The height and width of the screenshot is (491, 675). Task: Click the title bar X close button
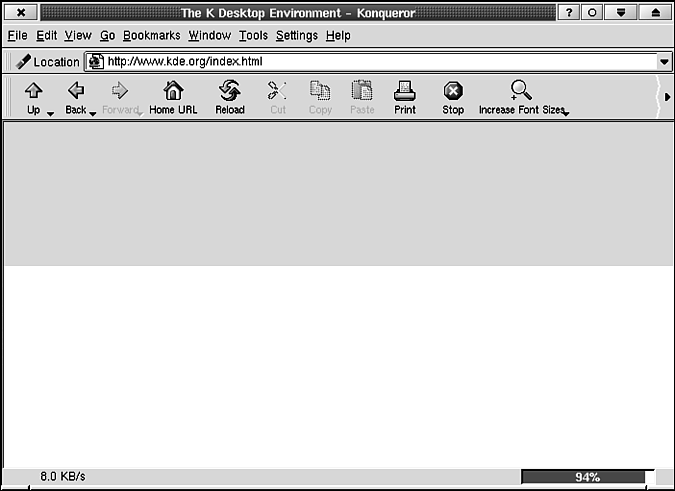click(x=21, y=12)
